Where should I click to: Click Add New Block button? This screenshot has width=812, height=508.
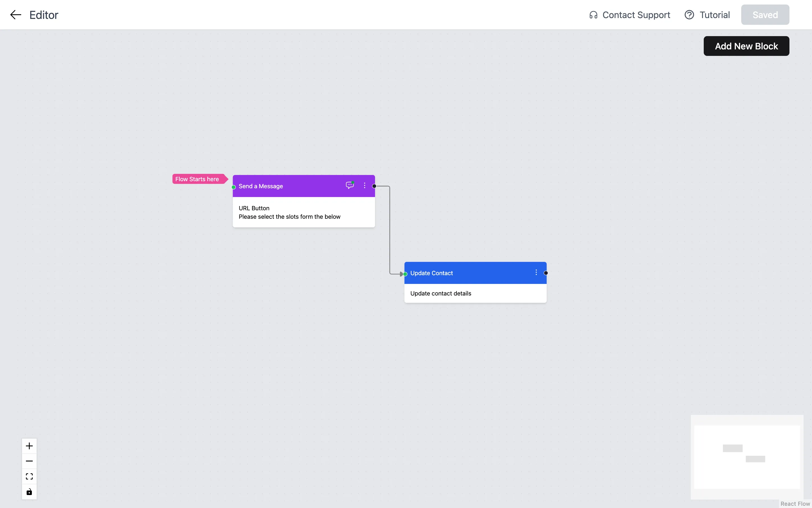[746, 46]
